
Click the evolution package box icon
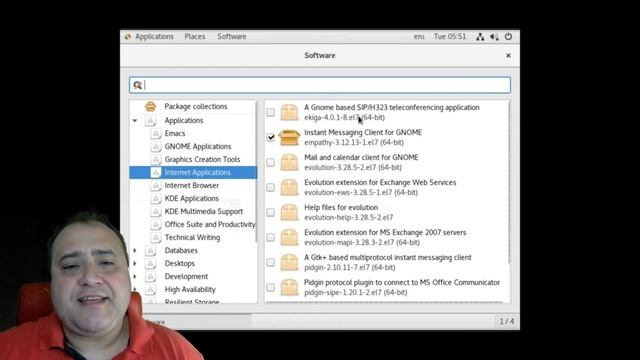tap(289, 162)
